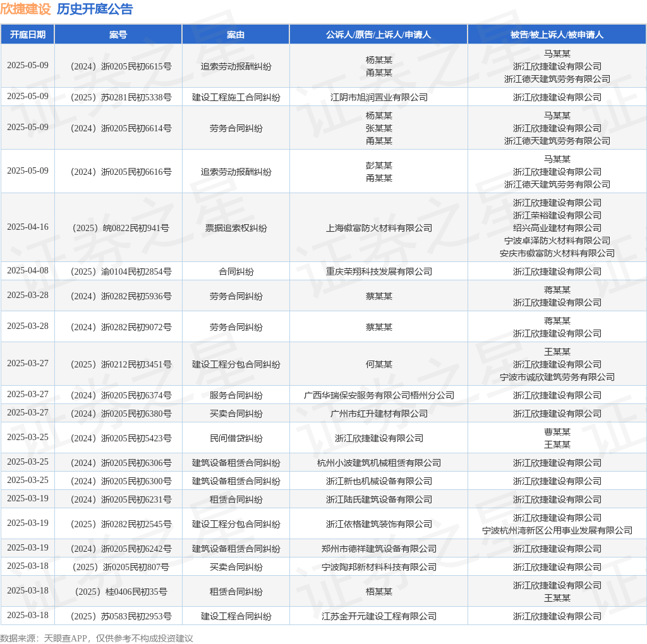Click the 欣捷建设 title text
The image size is (647, 644).
coord(25,9)
